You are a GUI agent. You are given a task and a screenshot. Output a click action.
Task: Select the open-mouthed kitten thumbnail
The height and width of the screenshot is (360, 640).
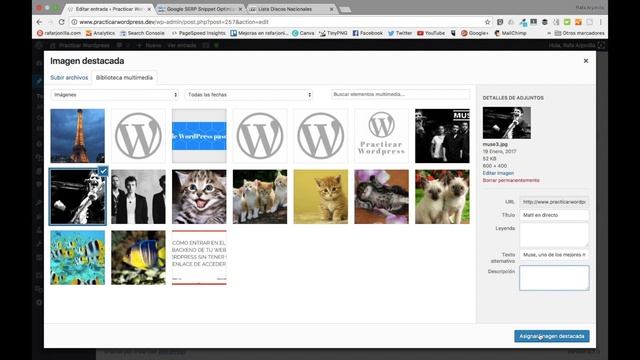pos(199,197)
